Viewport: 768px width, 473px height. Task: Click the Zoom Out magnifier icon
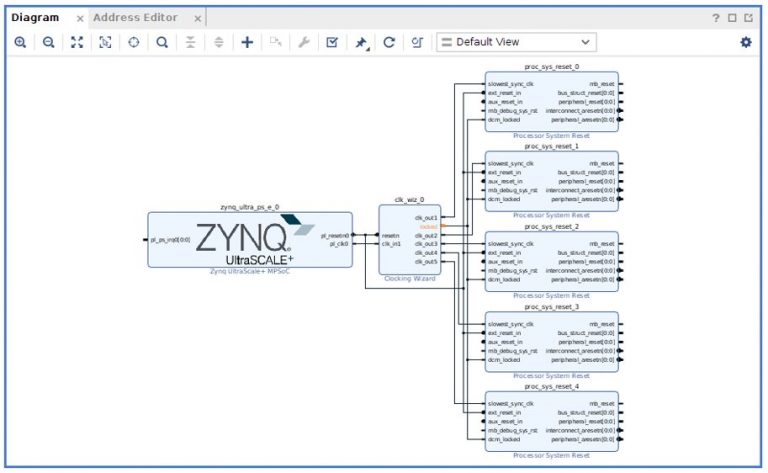tap(48, 43)
